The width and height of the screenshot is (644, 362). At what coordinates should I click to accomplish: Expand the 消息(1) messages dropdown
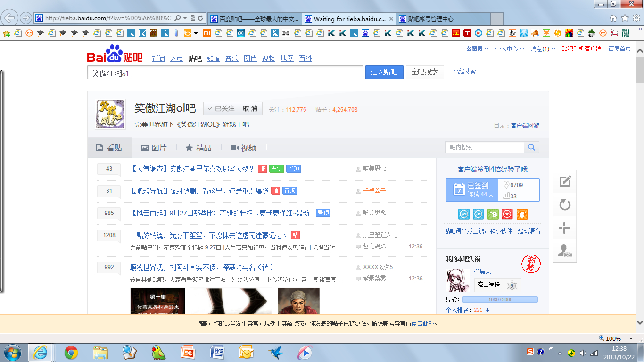click(543, 49)
